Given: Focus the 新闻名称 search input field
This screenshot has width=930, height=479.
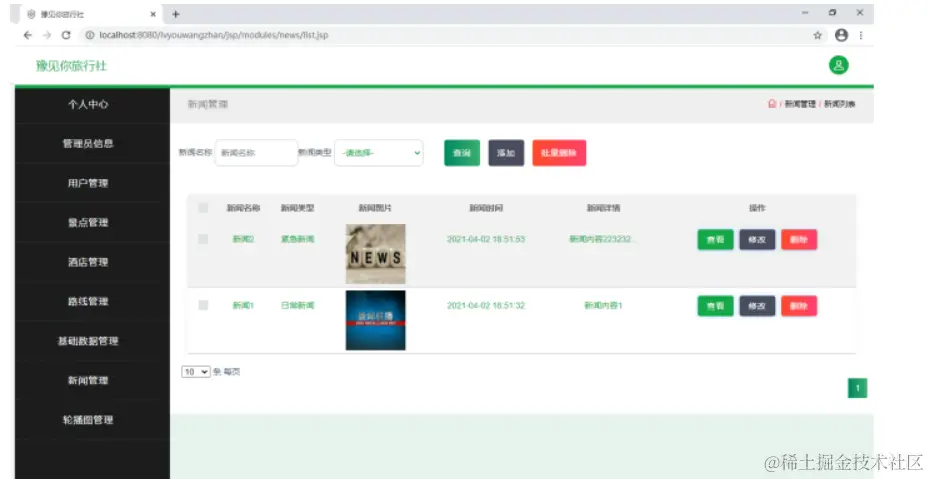Looking at the screenshot, I should pos(256,153).
